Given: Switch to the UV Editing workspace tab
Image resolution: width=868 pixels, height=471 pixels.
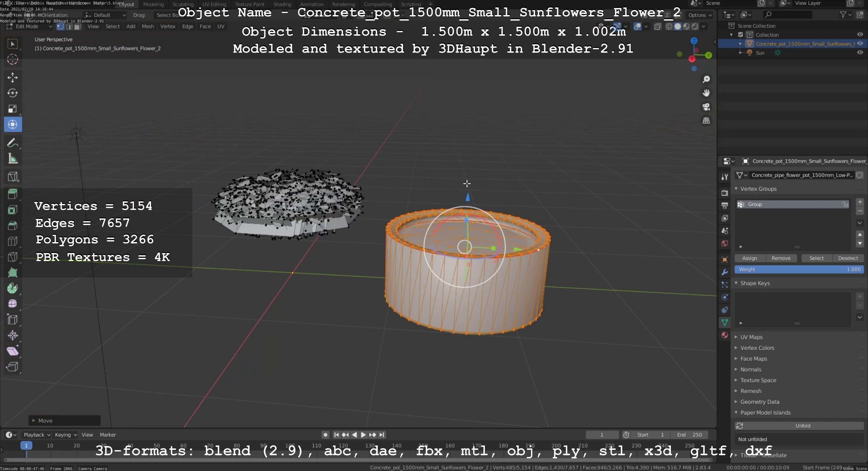Looking at the screenshot, I should [214, 4].
